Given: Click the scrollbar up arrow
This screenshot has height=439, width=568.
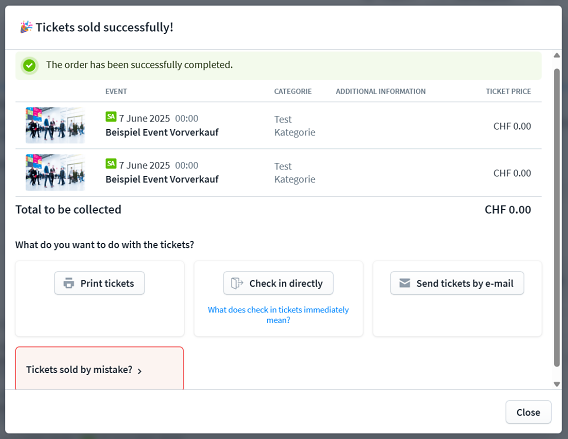Looking at the screenshot, I should pyautogui.click(x=557, y=55).
